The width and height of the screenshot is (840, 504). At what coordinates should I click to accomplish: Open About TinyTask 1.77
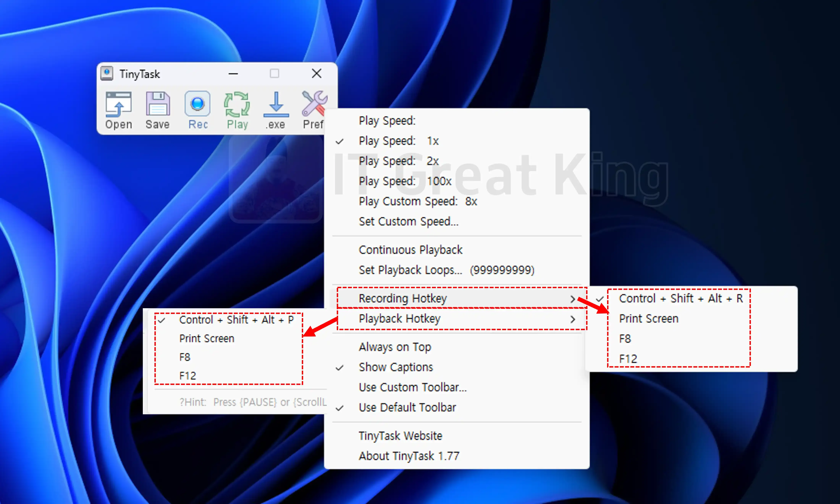click(x=456, y=456)
